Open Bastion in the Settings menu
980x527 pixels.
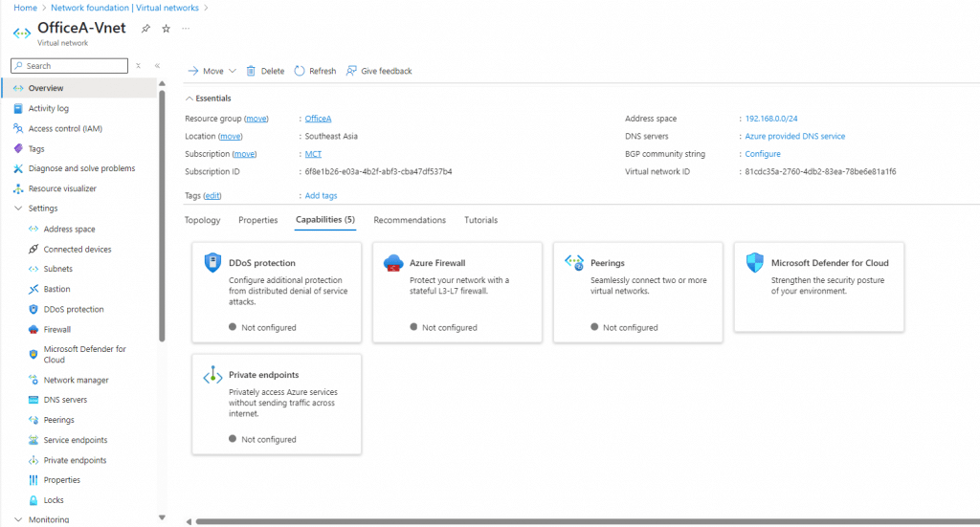[x=56, y=289]
